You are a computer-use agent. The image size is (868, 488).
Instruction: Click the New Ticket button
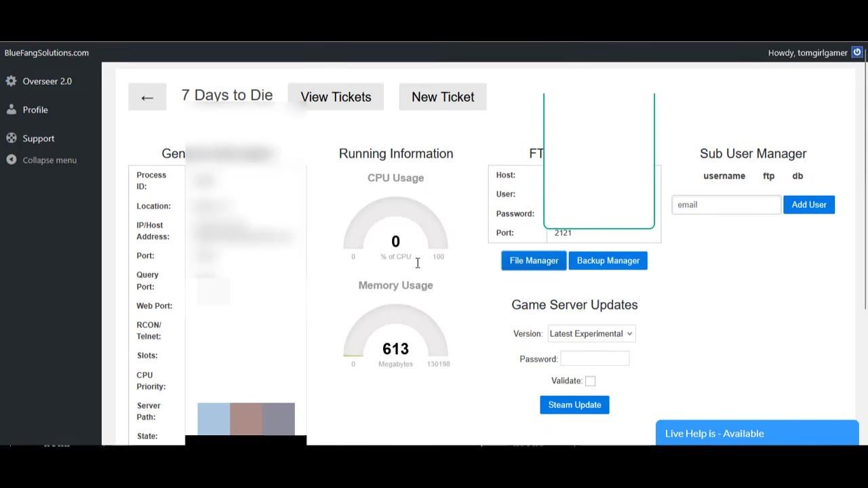coord(443,97)
